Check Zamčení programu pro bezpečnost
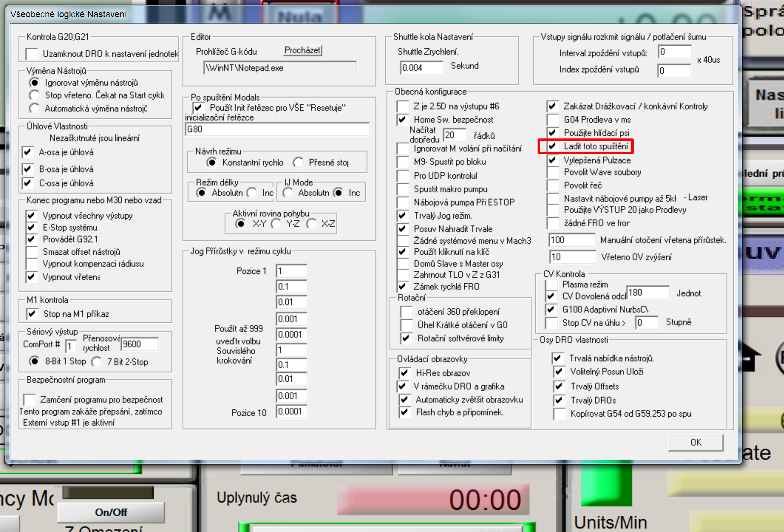784x532 pixels. point(30,399)
